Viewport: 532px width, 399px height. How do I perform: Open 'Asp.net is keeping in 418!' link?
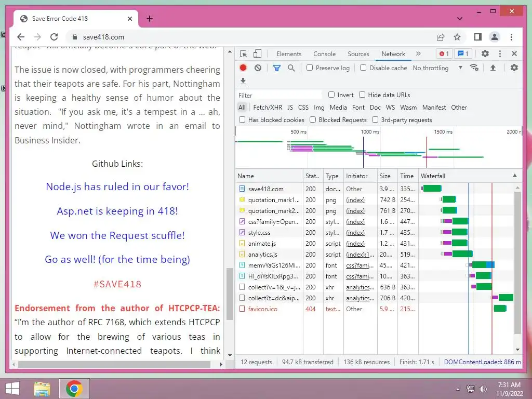pyautogui.click(x=117, y=211)
